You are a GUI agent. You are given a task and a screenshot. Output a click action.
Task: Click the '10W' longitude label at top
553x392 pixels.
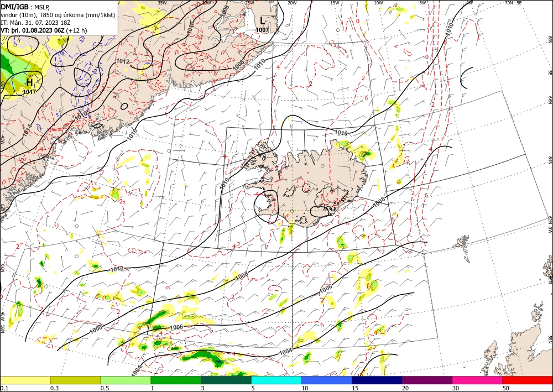coord(378,2)
